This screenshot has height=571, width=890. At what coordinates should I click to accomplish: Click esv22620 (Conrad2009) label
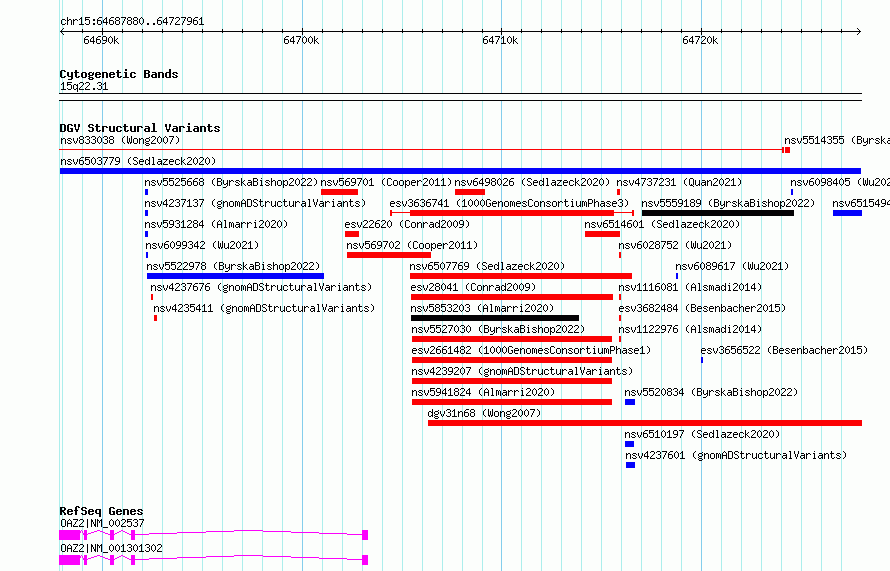(407, 224)
